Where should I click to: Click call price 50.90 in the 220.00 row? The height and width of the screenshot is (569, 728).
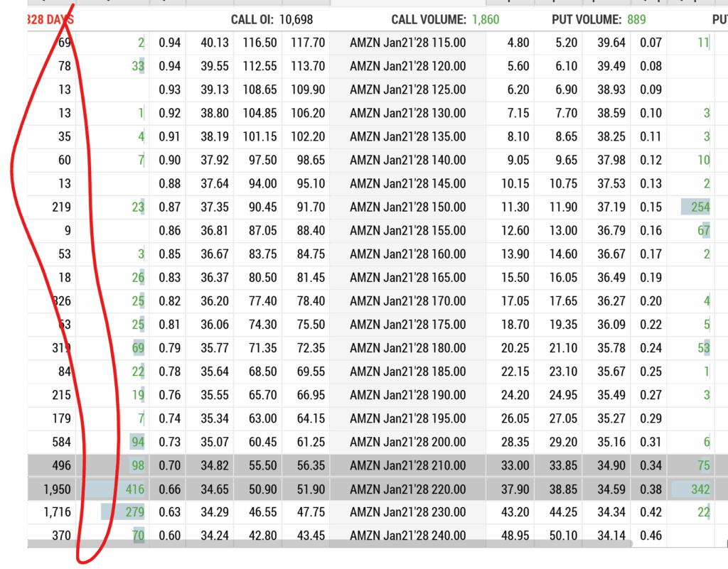point(262,489)
